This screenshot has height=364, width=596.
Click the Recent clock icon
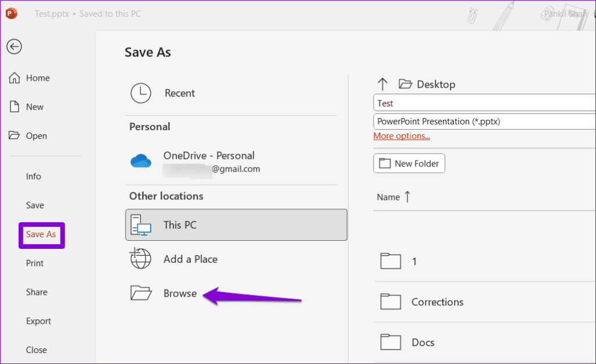click(x=141, y=93)
